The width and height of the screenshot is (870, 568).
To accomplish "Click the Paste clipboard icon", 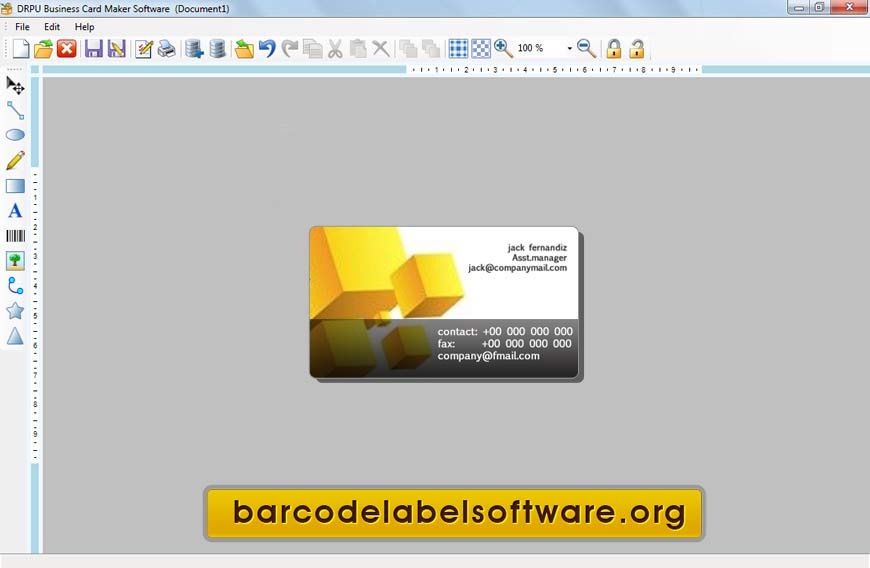I will pos(358,49).
